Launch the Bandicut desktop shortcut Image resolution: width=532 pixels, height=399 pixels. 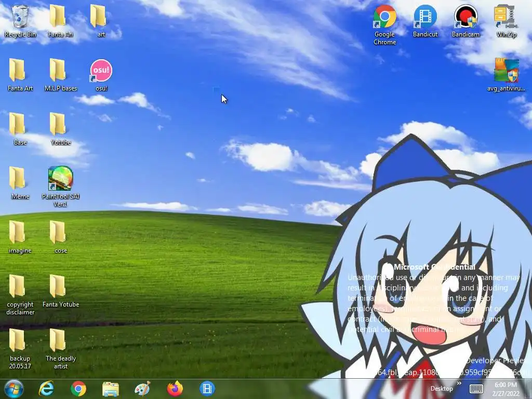point(425,20)
